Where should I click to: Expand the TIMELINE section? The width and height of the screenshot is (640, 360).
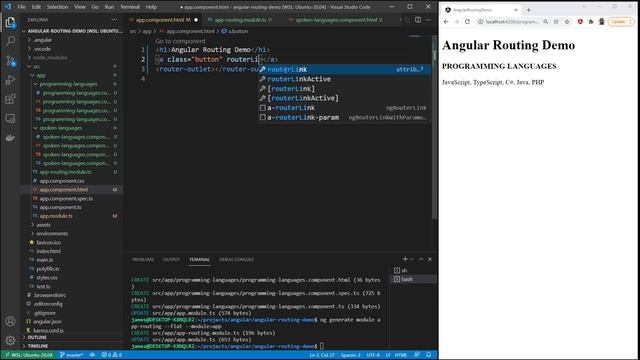click(x=38, y=346)
